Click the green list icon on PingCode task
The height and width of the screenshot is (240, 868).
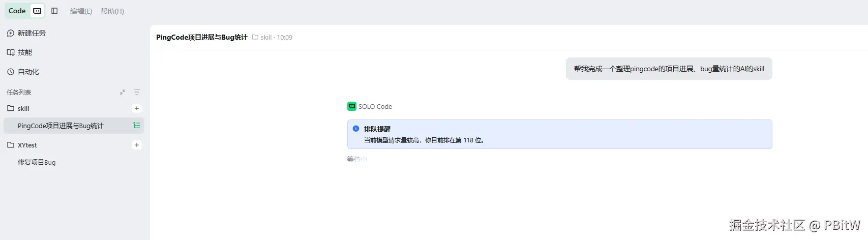click(137, 125)
